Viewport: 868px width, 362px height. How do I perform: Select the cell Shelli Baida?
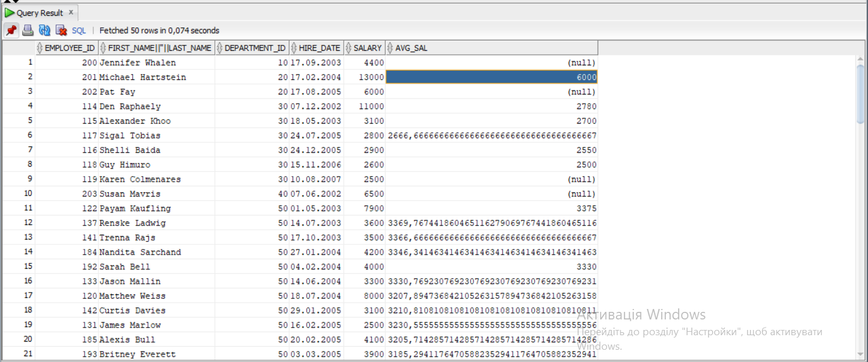156,150
